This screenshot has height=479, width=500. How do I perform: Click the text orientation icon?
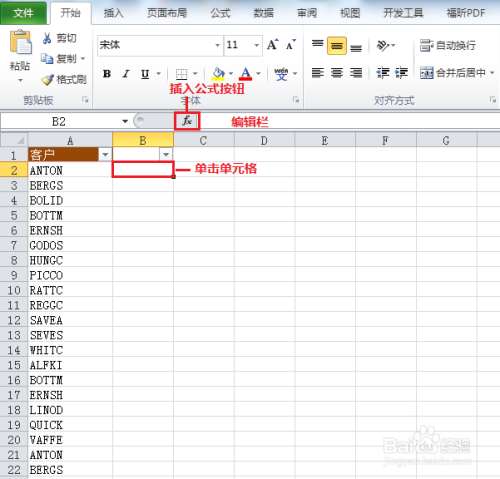pyautogui.click(x=382, y=45)
